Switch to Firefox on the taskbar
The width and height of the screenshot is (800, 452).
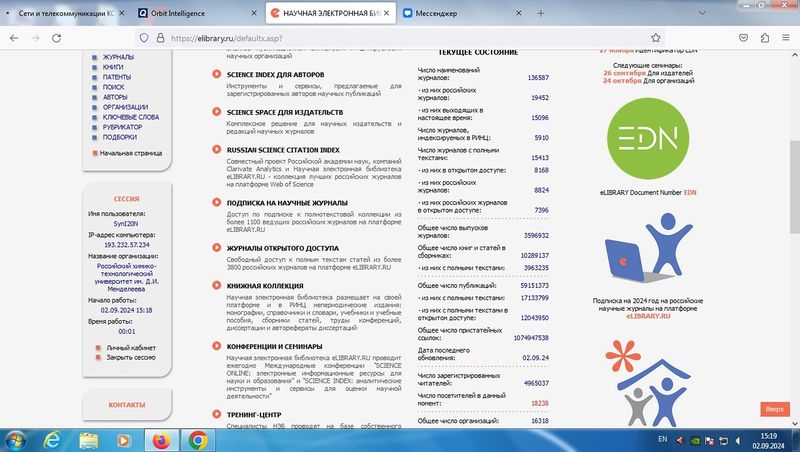click(161, 440)
